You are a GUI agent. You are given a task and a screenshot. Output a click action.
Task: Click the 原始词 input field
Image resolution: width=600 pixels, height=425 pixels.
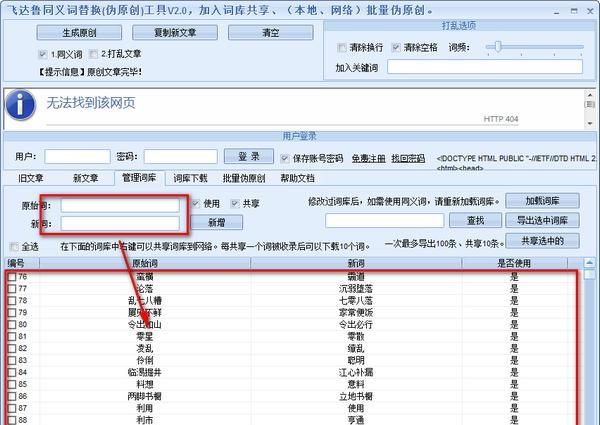120,205
